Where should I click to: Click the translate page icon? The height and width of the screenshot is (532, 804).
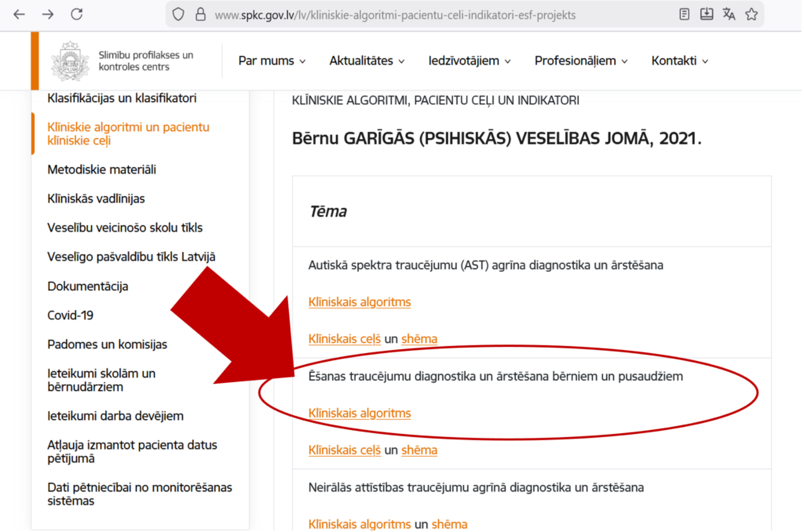coord(729,14)
